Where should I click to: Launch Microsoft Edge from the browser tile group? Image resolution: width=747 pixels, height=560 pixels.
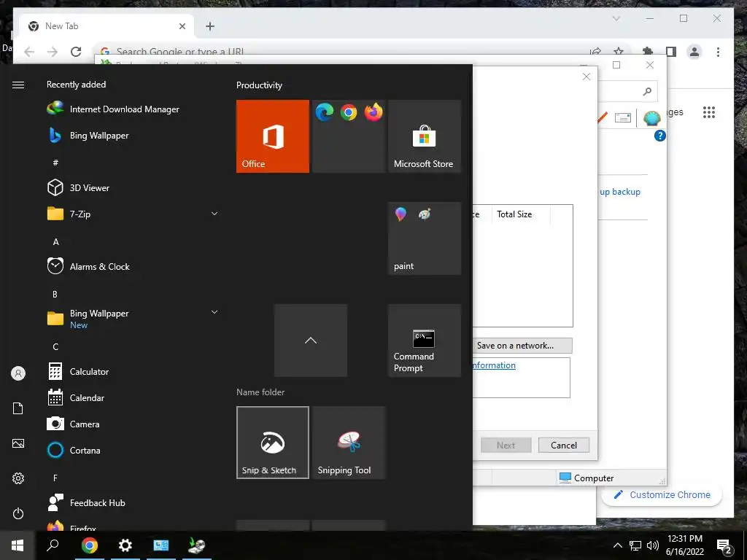[x=325, y=112]
